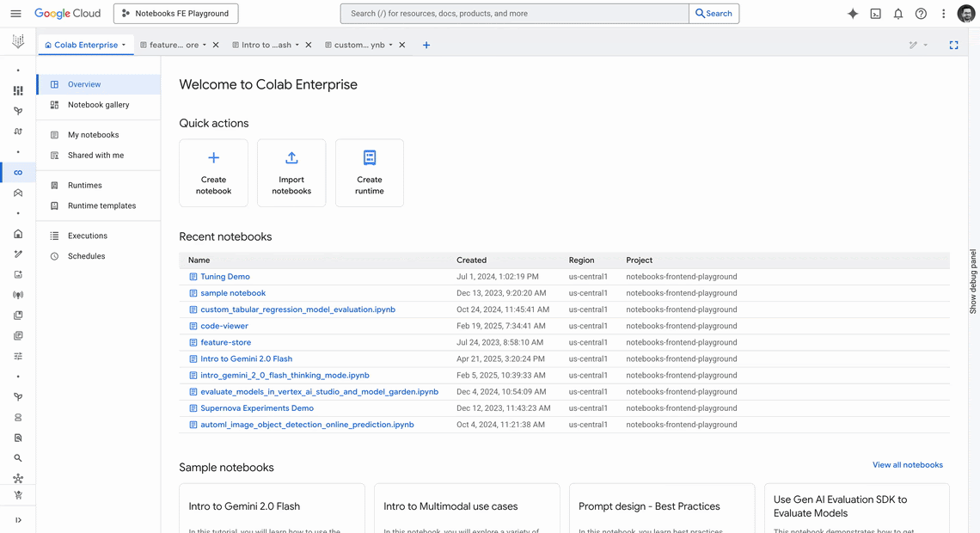The image size is (980, 533).
Task: Click the upload icon on Import notebooks card
Action: tap(291, 157)
